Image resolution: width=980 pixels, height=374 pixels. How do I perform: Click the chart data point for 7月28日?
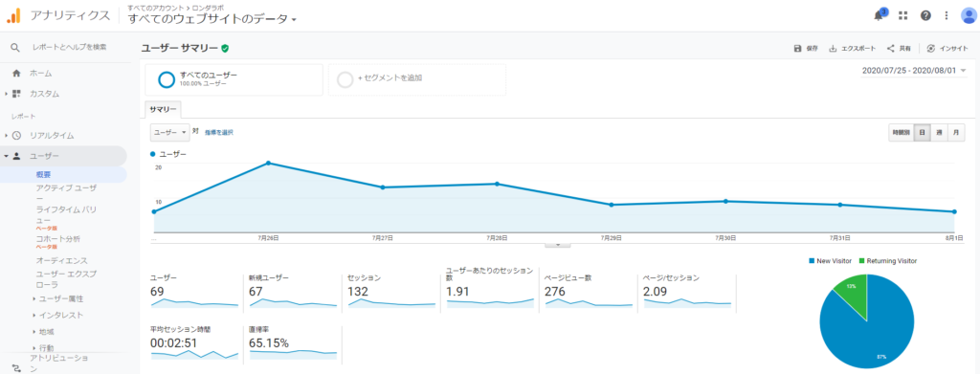497,184
